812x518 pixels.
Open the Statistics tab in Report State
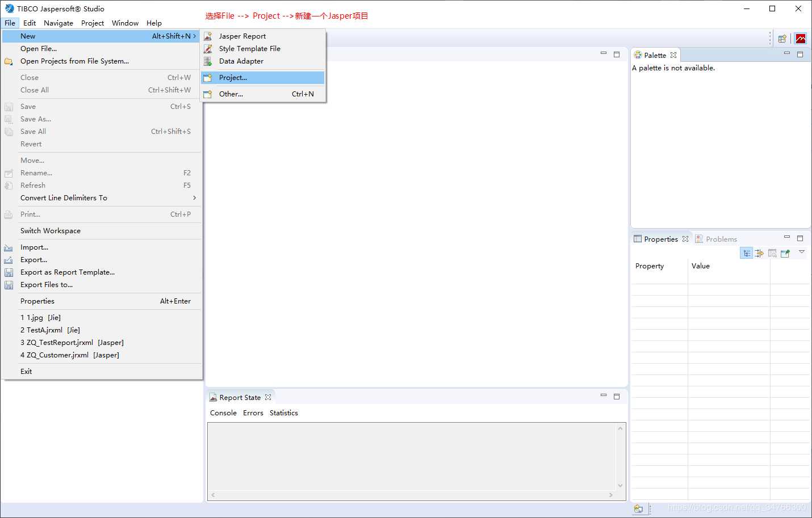[x=284, y=413]
